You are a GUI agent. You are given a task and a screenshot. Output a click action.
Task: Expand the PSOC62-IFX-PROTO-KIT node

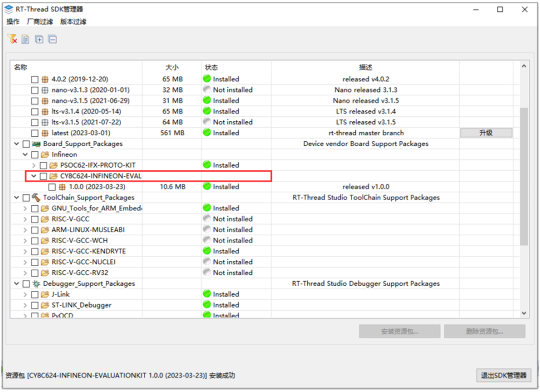[34, 165]
